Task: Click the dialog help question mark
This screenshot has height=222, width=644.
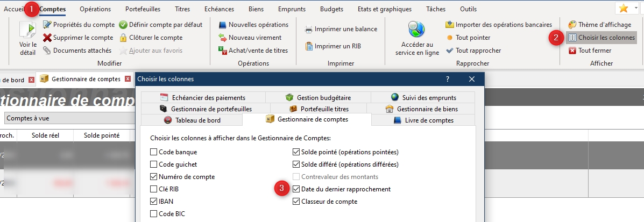Action: [447, 79]
